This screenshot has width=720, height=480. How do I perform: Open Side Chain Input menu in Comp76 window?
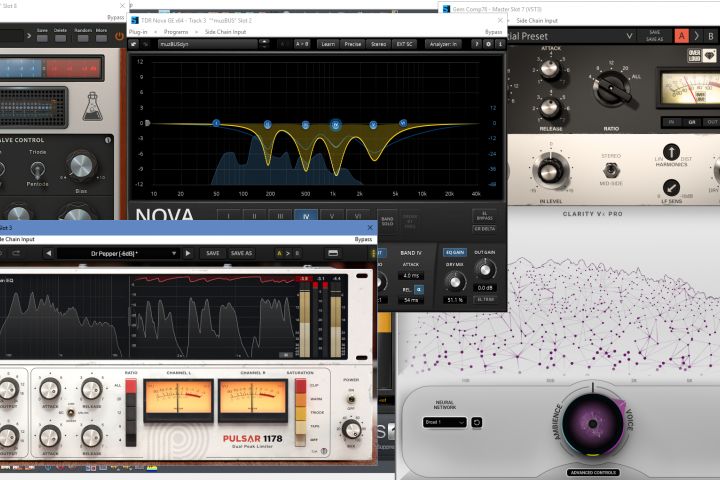537,21
